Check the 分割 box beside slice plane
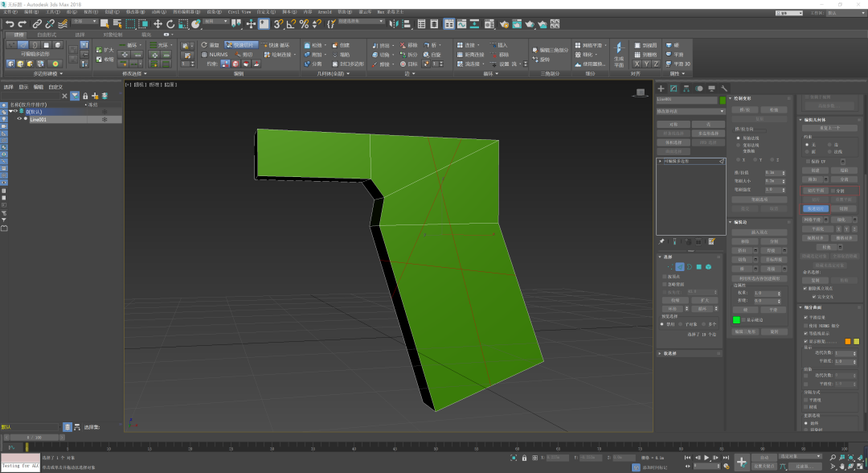Viewport: 868px width, 473px height. [833, 191]
